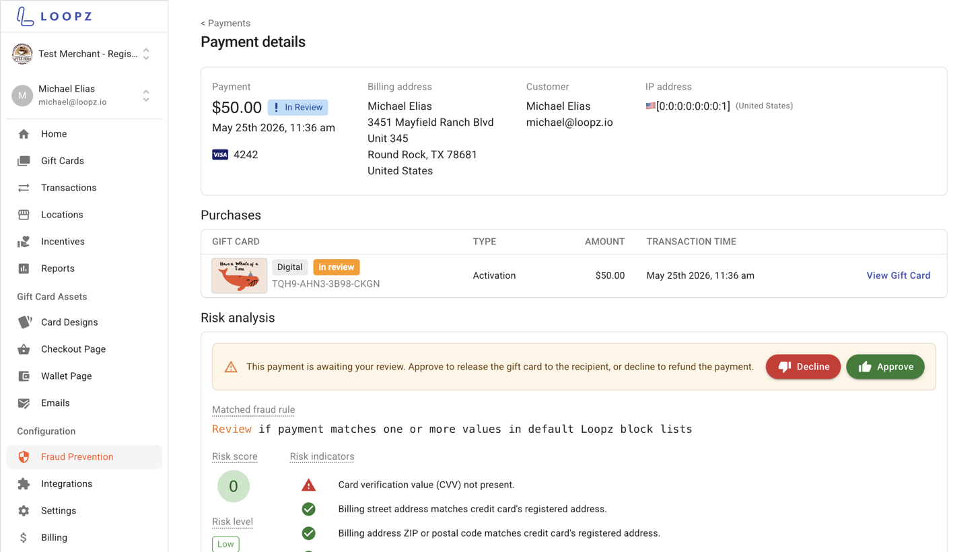Click the Reports chart icon
The height and width of the screenshot is (552, 980).
[24, 269]
